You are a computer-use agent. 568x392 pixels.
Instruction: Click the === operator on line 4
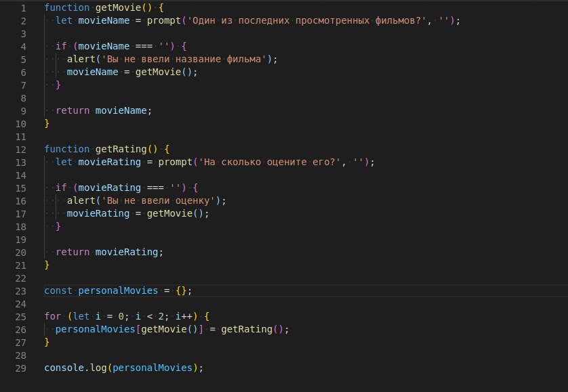click(144, 46)
